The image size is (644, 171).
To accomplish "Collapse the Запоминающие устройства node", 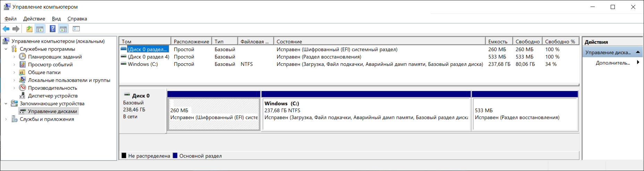I will click(6, 103).
